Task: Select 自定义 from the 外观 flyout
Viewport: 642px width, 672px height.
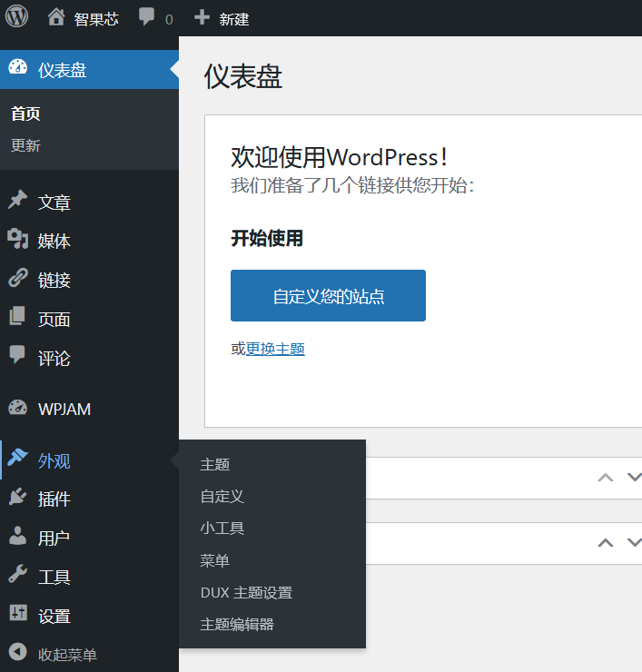Action: [x=222, y=497]
